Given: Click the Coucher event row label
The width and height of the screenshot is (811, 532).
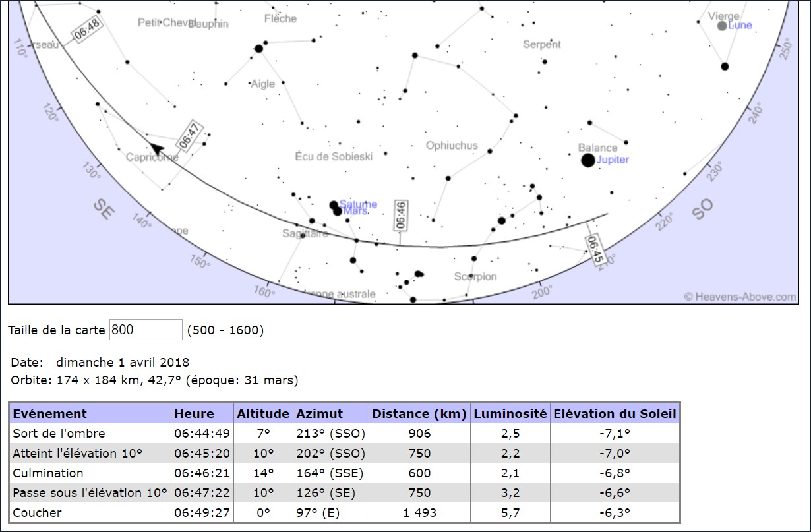Looking at the screenshot, I should click(x=37, y=512).
